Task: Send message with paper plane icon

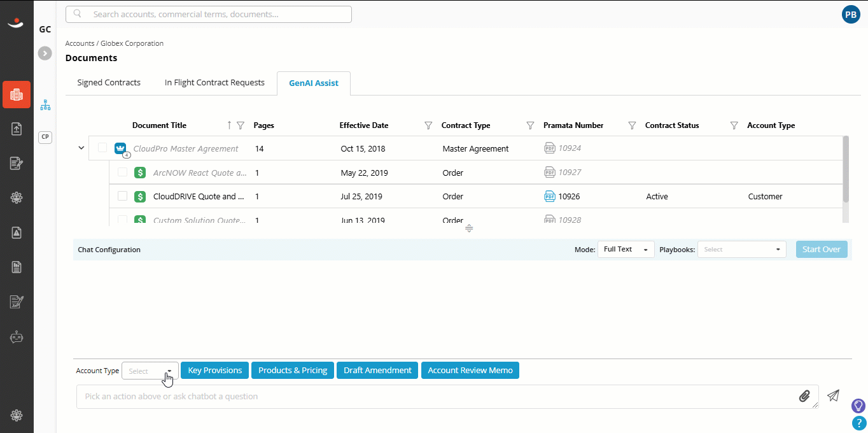Action: [x=833, y=396]
